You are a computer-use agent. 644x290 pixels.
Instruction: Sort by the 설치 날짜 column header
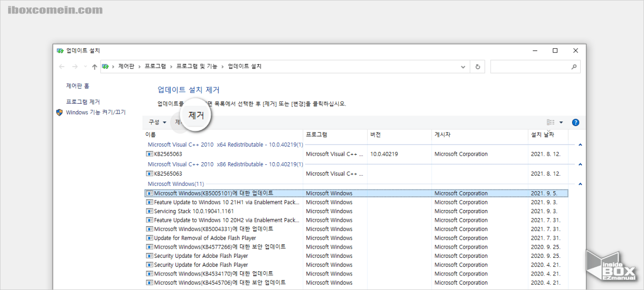pos(542,134)
